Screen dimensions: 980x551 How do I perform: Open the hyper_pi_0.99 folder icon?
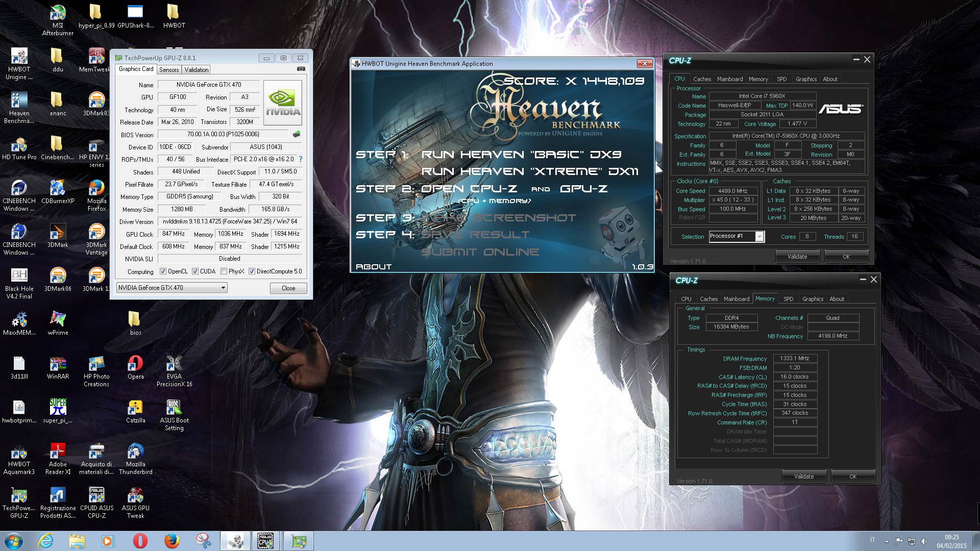[x=96, y=16]
